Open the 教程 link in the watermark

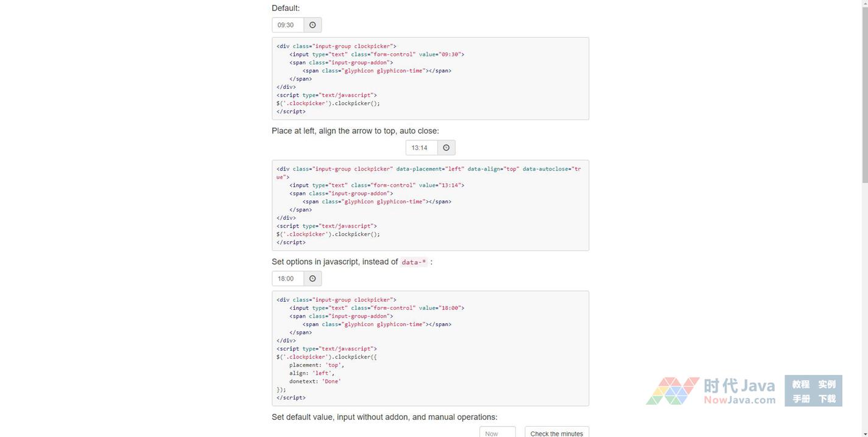(x=800, y=384)
